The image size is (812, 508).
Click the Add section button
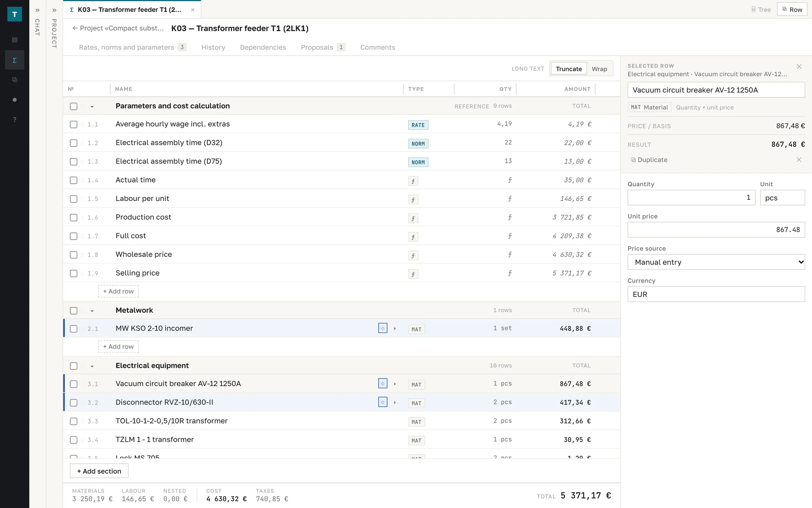[99, 471]
